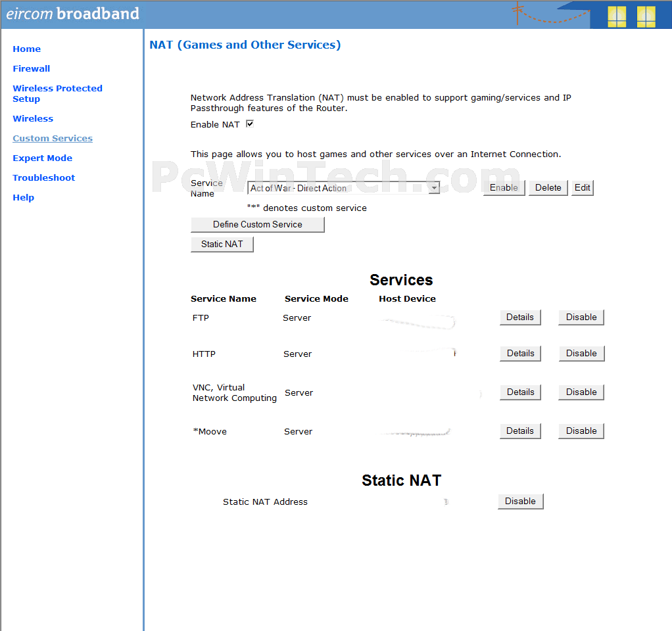View Details for the FTP service
Screen dimensions: 672x631
520,317
